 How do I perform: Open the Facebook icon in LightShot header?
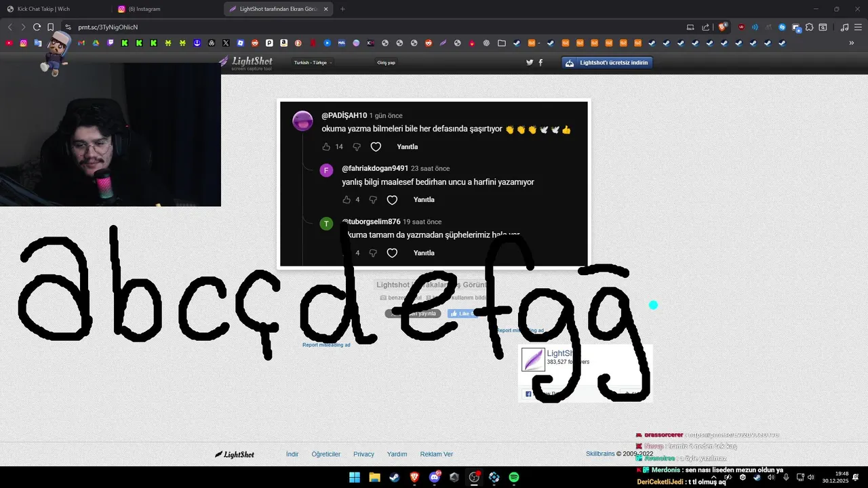coord(540,62)
